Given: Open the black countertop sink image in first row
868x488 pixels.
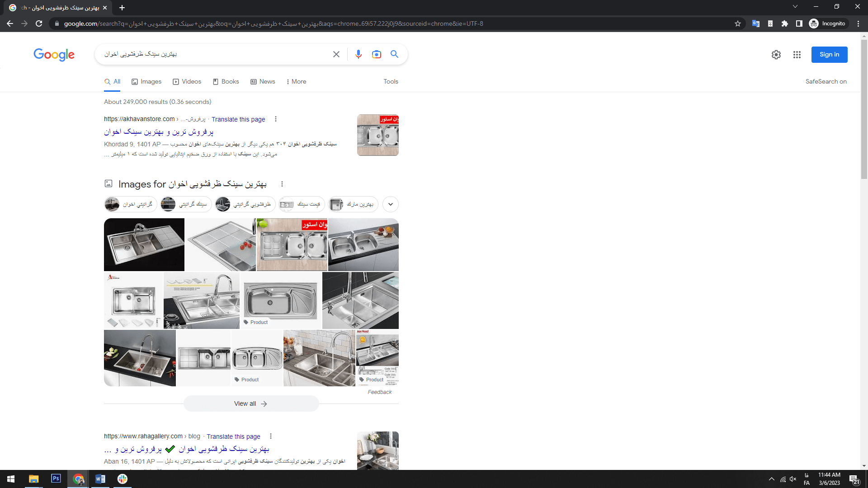Looking at the screenshot, I should tap(144, 244).
